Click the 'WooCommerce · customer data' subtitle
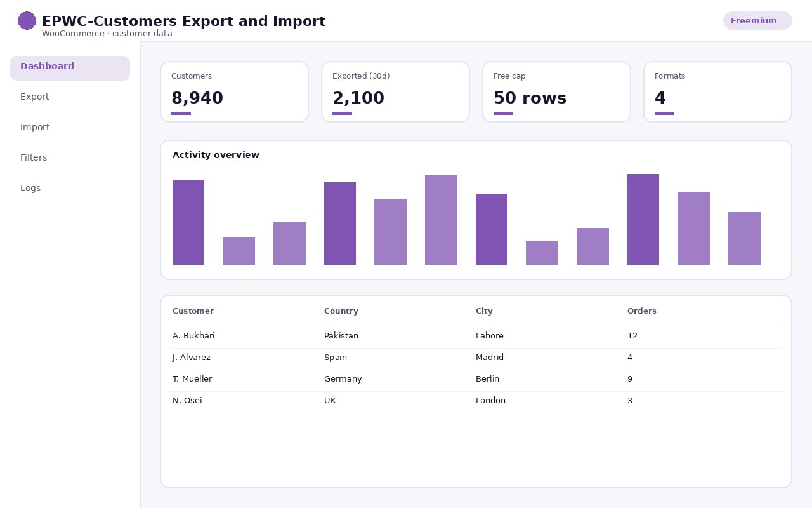 [107, 34]
